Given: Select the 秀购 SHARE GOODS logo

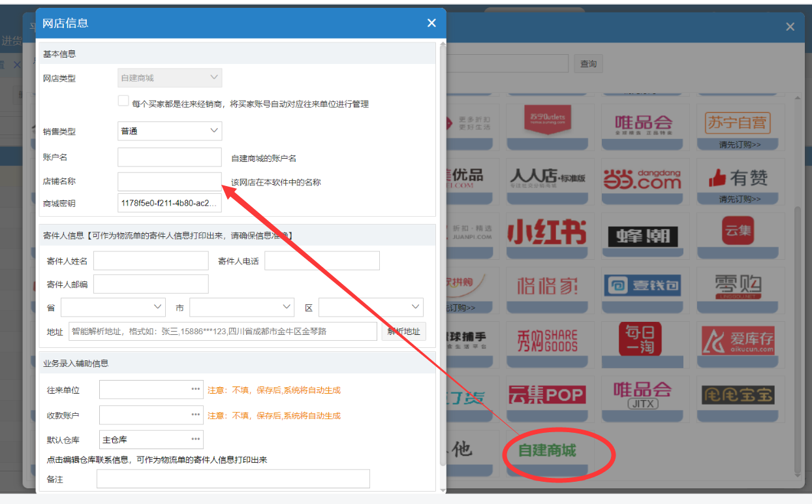Looking at the screenshot, I should pyautogui.click(x=547, y=339).
